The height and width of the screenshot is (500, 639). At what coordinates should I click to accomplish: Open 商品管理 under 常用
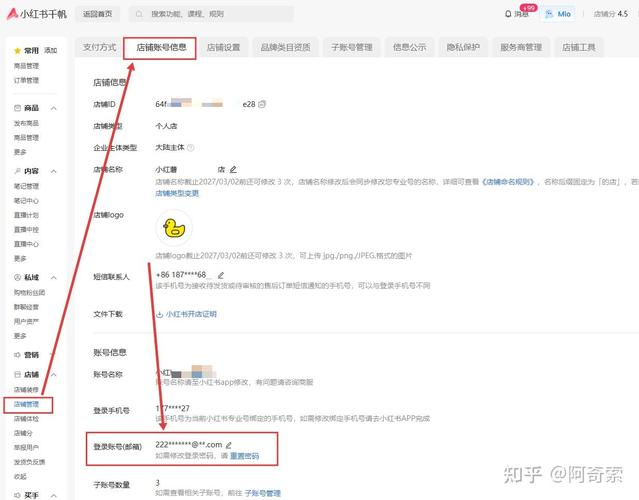(26, 66)
